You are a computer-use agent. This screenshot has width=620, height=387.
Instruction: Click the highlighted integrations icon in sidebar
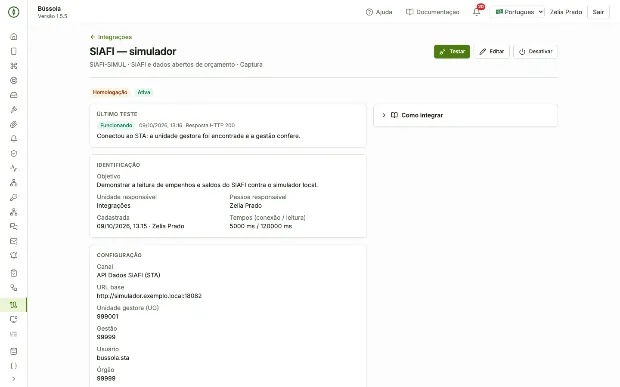(x=13, y=305)
